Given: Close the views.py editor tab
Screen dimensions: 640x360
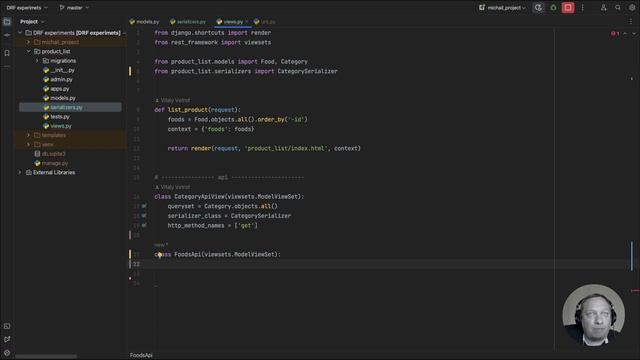Looking at the screenshot, I should tap(247, 22).
